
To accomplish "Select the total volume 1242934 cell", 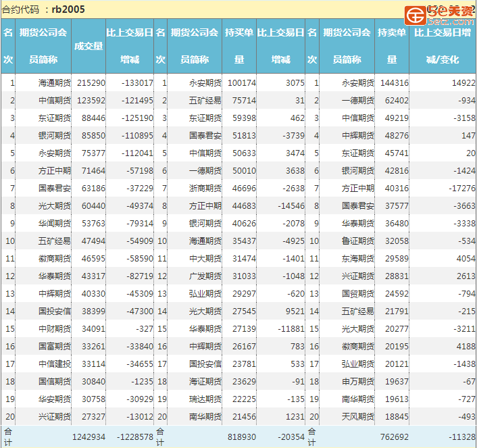I will tap(89, 437).
